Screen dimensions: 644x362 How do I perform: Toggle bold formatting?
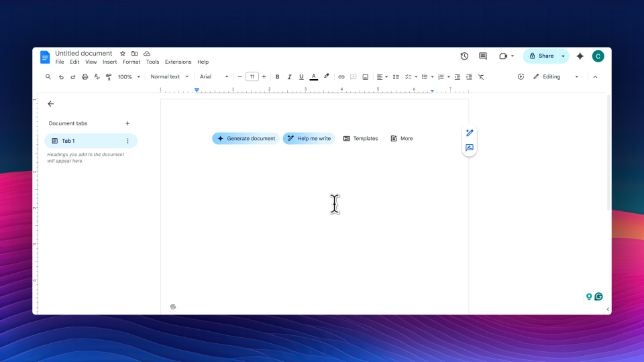[x=277, y=76]
